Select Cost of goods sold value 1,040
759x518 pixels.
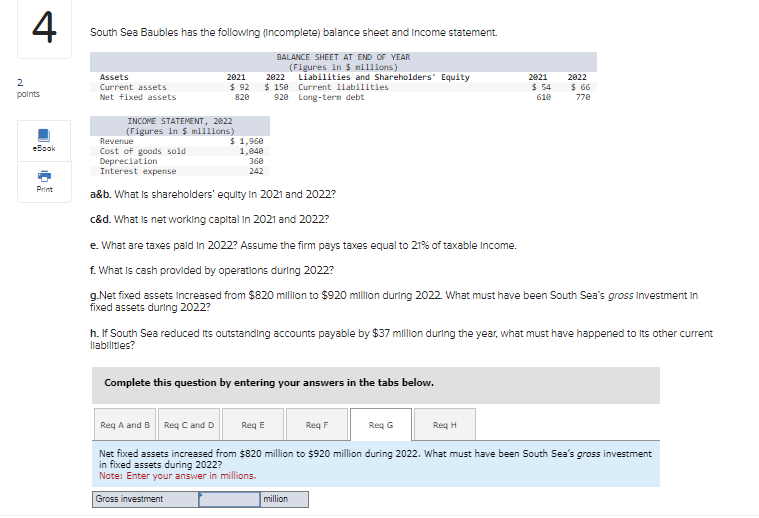click(251, 151)
